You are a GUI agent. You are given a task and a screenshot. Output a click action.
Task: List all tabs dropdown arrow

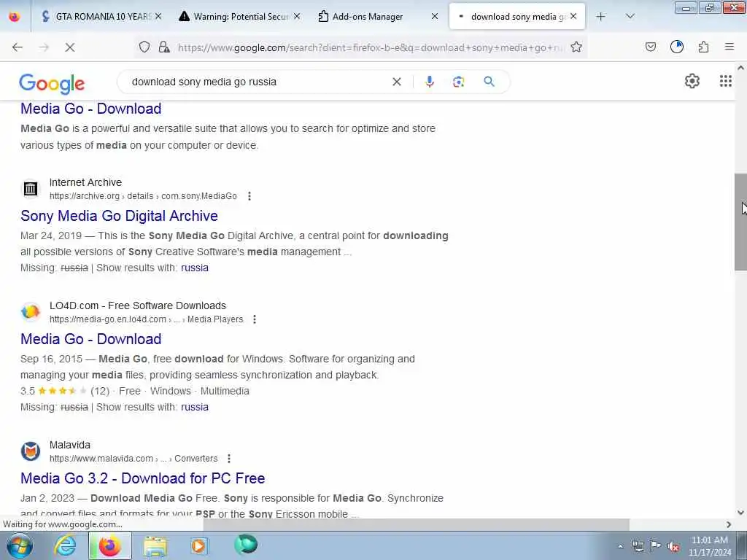(x=630, y=17)
